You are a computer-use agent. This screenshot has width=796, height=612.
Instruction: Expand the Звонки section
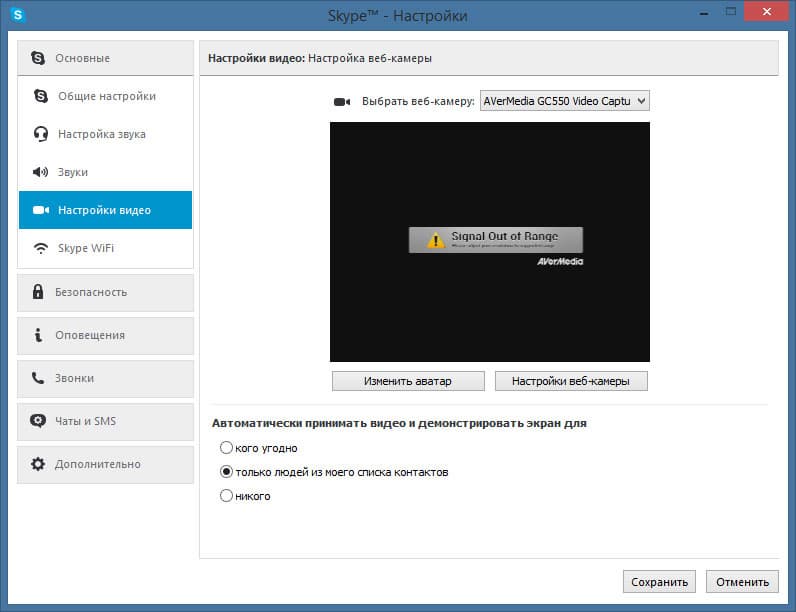point(106,379)
